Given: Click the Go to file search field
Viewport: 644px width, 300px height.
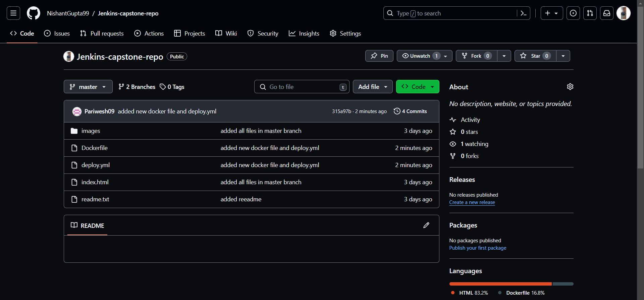Looking at the screenshot, I should coord(302,87).
